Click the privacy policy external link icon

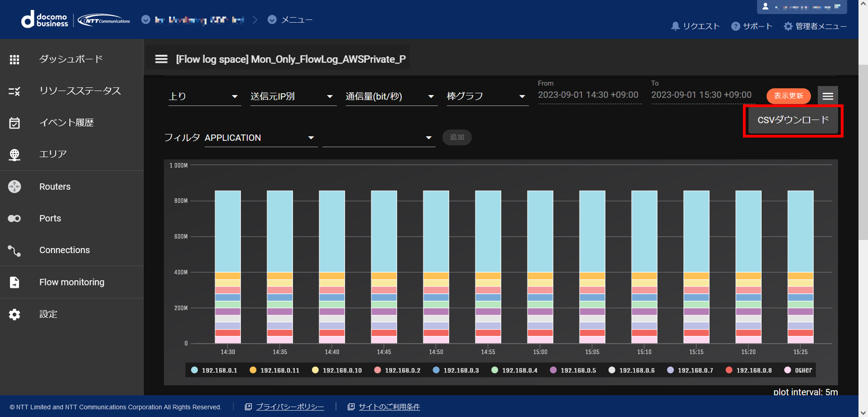tap(248, 407)
